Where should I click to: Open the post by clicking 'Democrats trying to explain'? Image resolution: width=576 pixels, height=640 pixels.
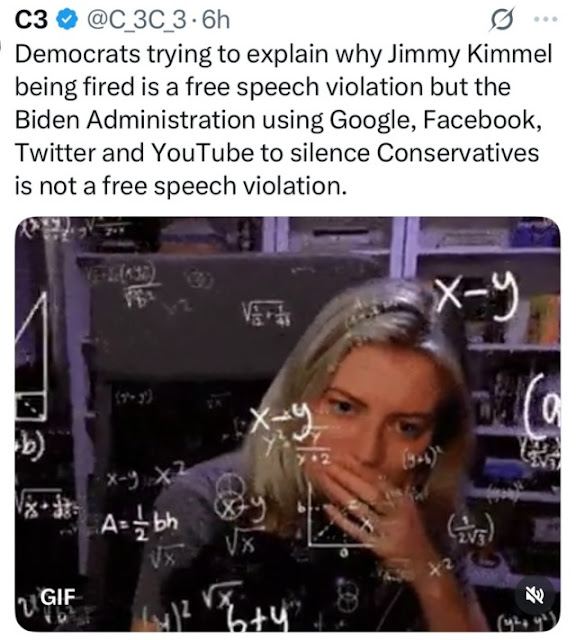click(137, 54)
